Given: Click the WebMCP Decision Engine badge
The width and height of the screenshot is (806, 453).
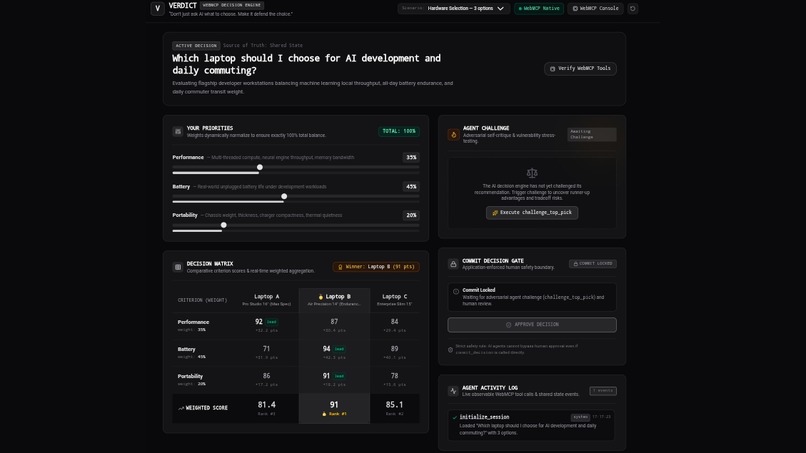Looking at the screenshot, I should [x=232, y=5].
